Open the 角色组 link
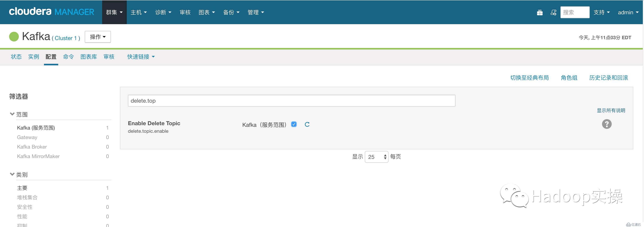Image resolution: width=644 pixels, height=227 pixels. 569,78
